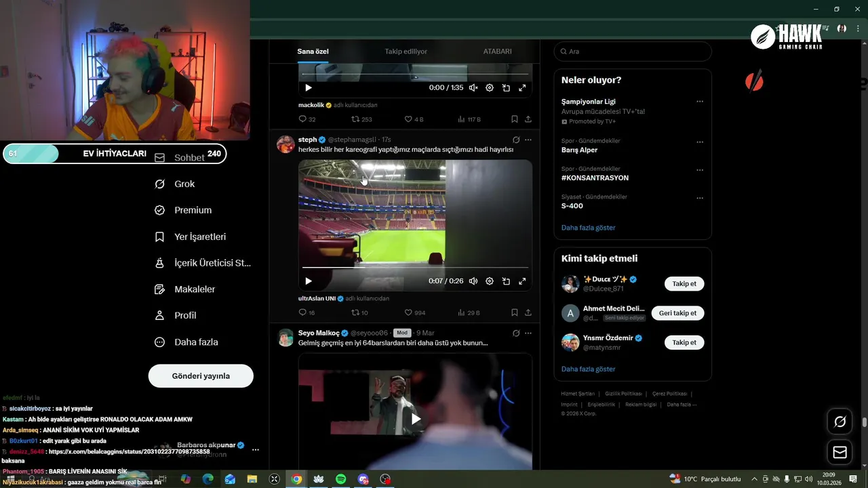Open more options for Şampiyonlar Ligi trend
868x488 pixels.
point(700,102)
